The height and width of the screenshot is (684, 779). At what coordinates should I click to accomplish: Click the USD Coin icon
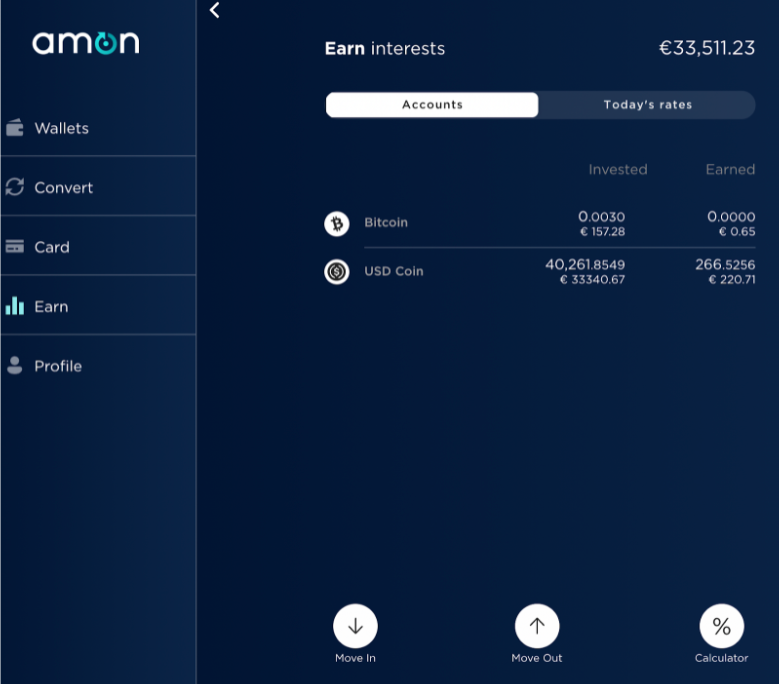point(337,272)
